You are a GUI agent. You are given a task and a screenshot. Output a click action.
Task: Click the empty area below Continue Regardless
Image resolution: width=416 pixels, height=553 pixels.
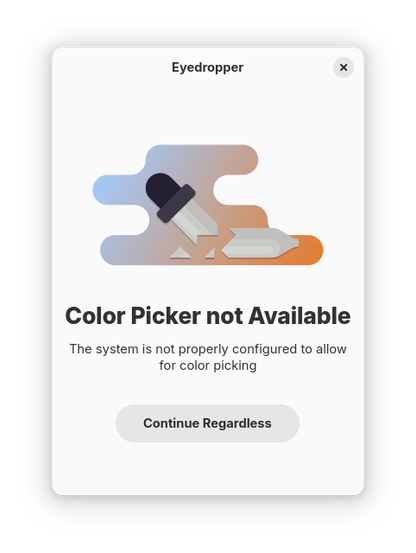[x=208, y=468]
